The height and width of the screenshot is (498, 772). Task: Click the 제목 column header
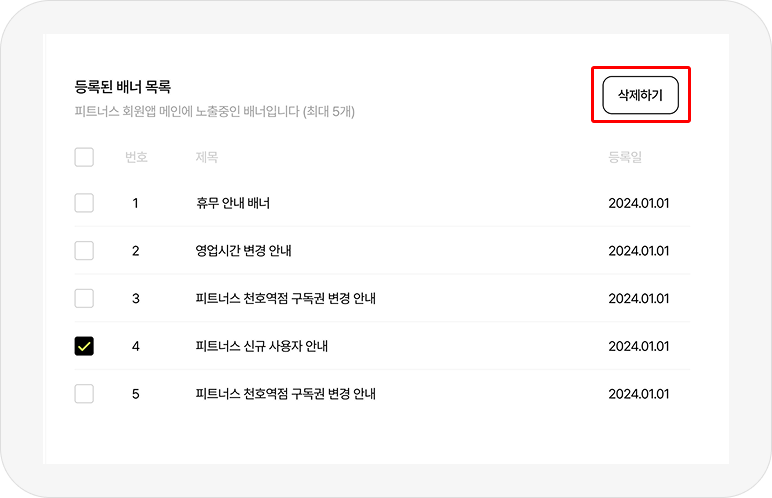pos(207,157)
